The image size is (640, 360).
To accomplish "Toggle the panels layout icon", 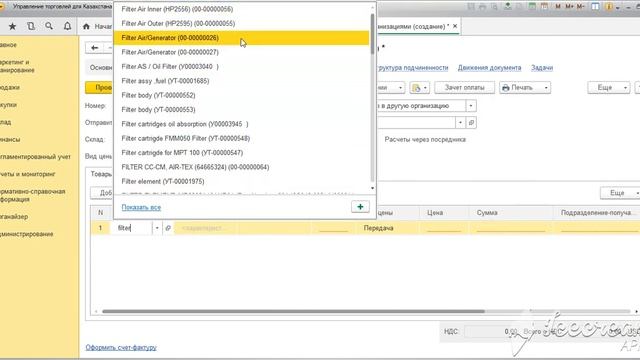I will point(596,7).
